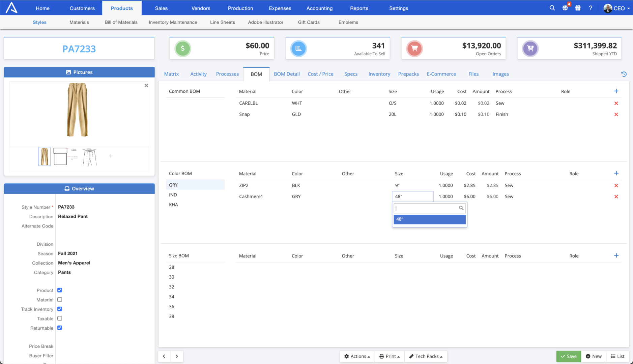Open the Actions dropdown at bottom
633x364 pixels.
pyautogui.click(x=357, y=356)
